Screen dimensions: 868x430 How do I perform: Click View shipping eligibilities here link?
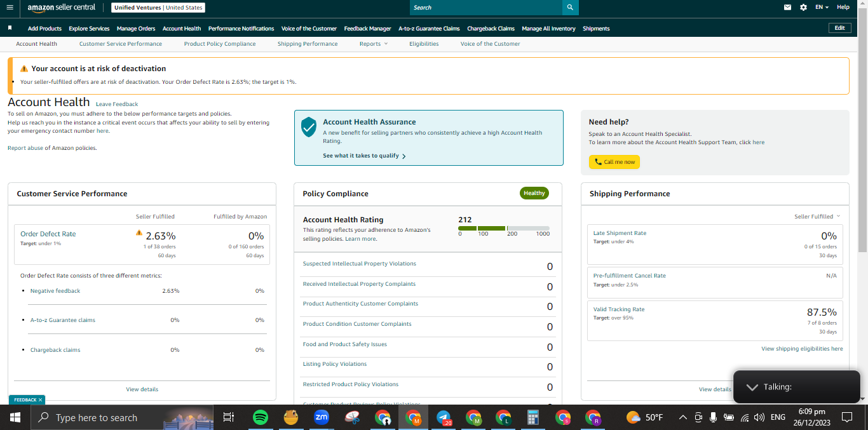tap(802, 349)
